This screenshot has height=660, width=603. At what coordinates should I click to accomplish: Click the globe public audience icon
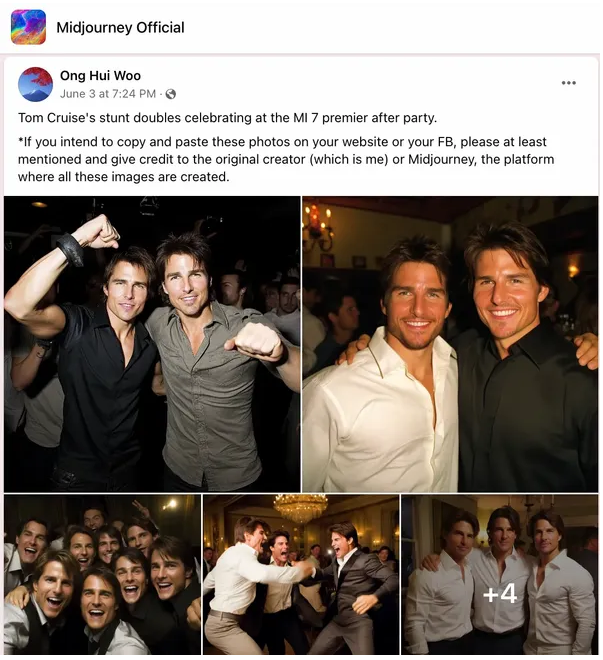pyautogui.click(x=170, y=94)
